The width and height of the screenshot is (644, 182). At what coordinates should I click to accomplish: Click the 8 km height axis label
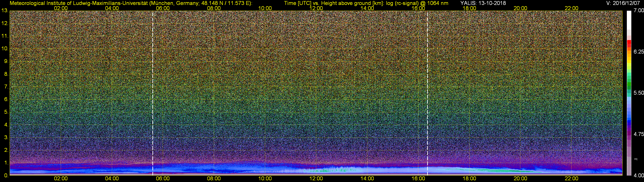(x=6, y=74)
